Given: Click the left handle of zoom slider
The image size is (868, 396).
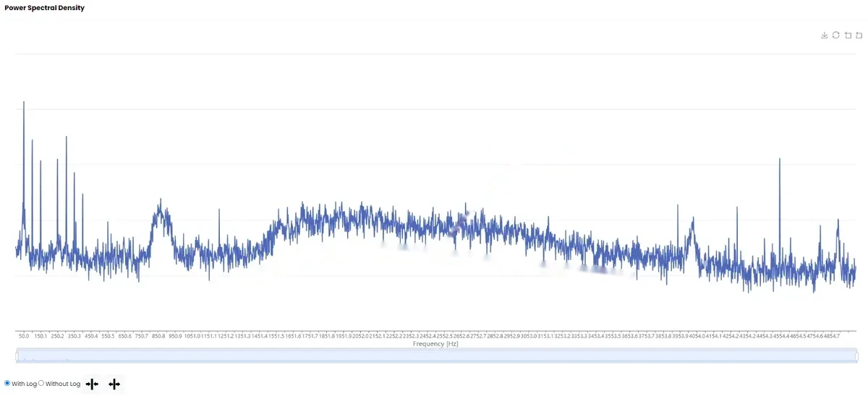Looking at the screenshot, I should point(17,356).
